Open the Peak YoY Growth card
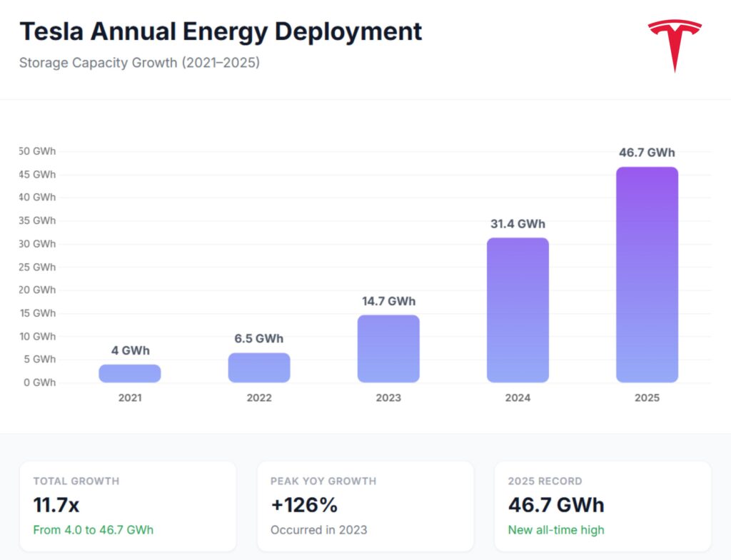731x560 pixels. (x=365, y=506)
